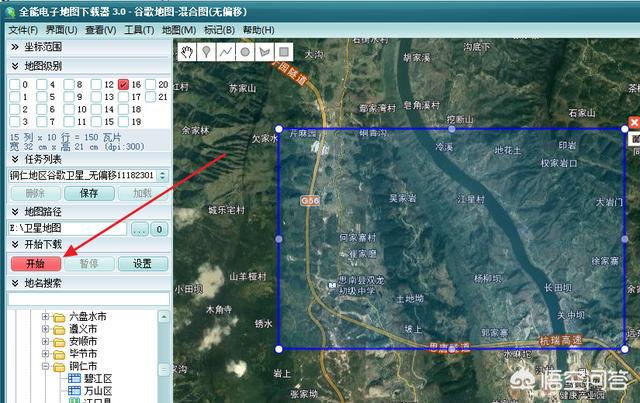Click the 设置 settings button
Screen dimensions: 640x403
pos(142,264)
